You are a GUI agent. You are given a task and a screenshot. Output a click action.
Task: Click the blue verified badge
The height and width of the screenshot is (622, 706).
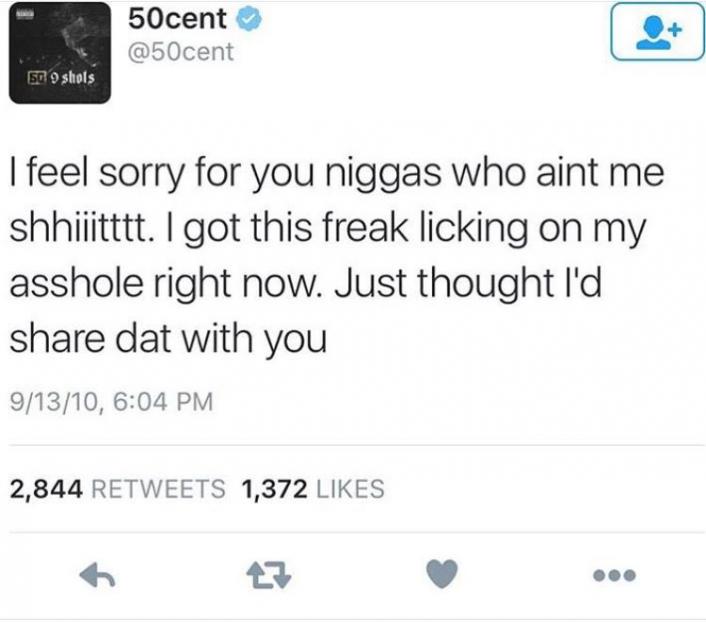[249, 20]
